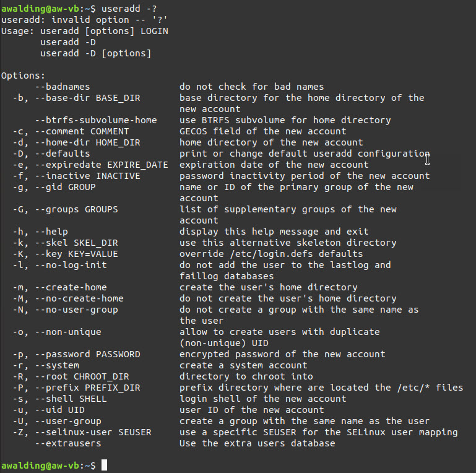Click the '--btrfs-subvolume-home' option
The height and width of the screenshot is (473, 476).
point(96,120)
